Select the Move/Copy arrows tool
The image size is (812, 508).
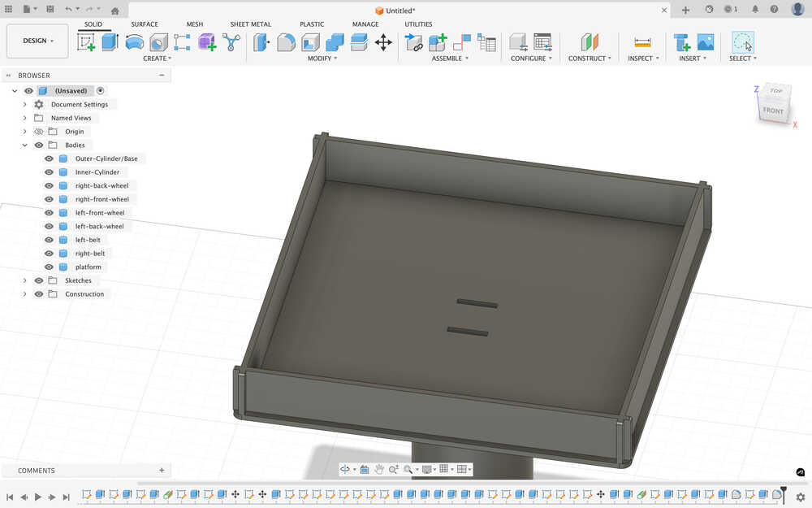tap(383, 42)
